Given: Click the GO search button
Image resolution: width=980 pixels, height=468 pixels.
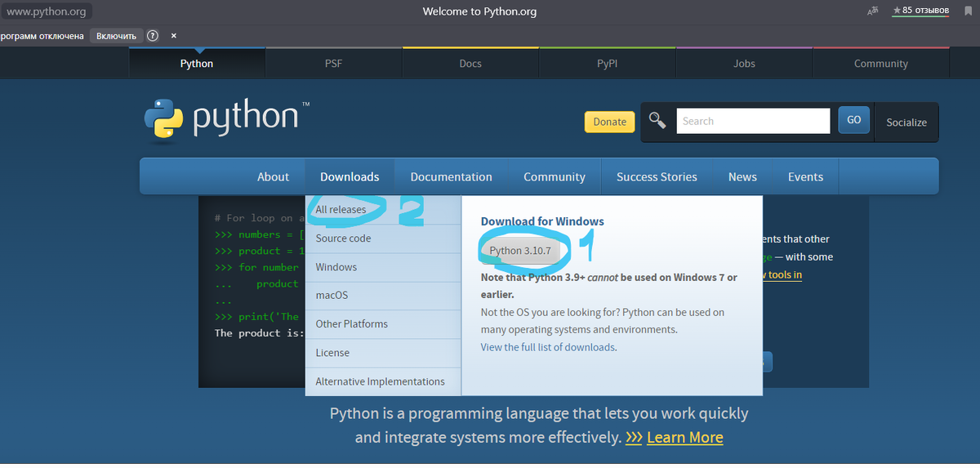Looking at the screenshot, I should click(x=853, y=120).
